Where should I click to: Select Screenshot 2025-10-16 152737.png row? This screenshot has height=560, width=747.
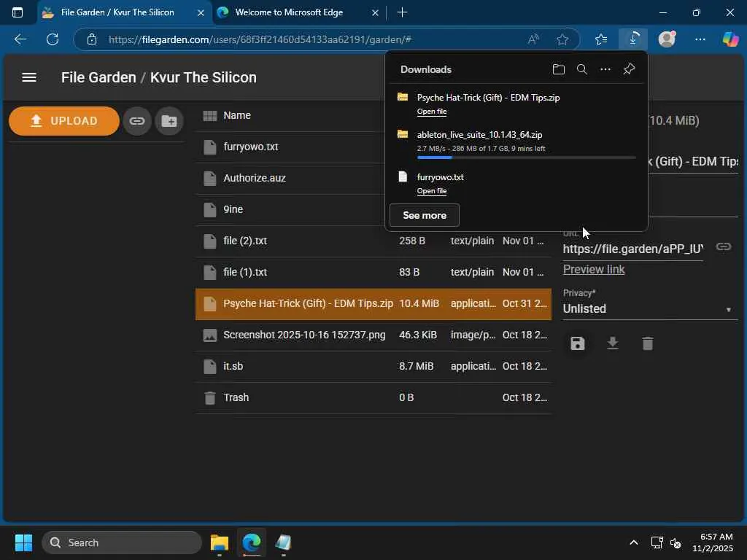(x=373, y=335)
